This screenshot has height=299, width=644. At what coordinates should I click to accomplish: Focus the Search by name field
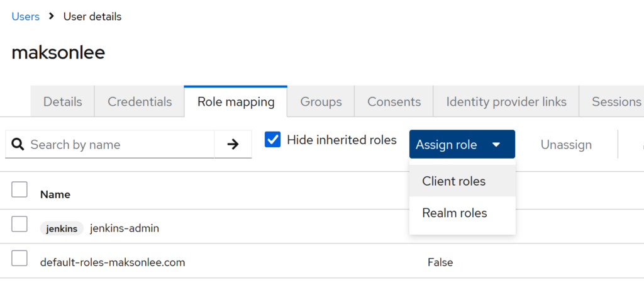119,145
